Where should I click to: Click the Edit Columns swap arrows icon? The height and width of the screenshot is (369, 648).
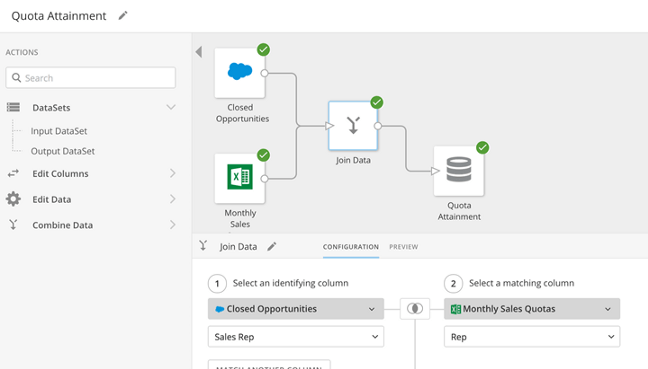(13, 173)
